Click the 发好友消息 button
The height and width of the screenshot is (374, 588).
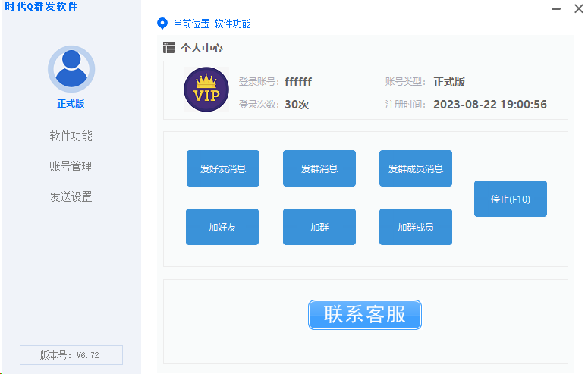point(222,168)
